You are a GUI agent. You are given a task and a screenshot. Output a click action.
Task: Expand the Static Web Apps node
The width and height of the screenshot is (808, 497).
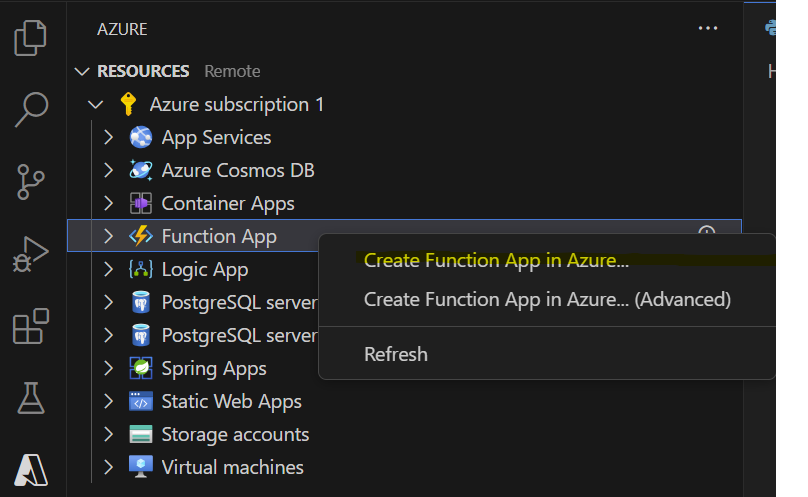tap(108, 401)
